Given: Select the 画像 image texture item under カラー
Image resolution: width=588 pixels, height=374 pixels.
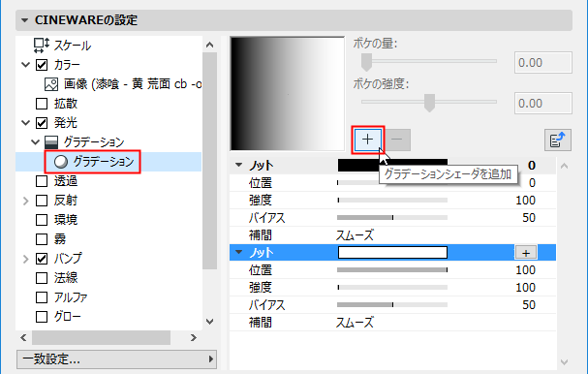Looking at the screenshot, I should 123,84.
